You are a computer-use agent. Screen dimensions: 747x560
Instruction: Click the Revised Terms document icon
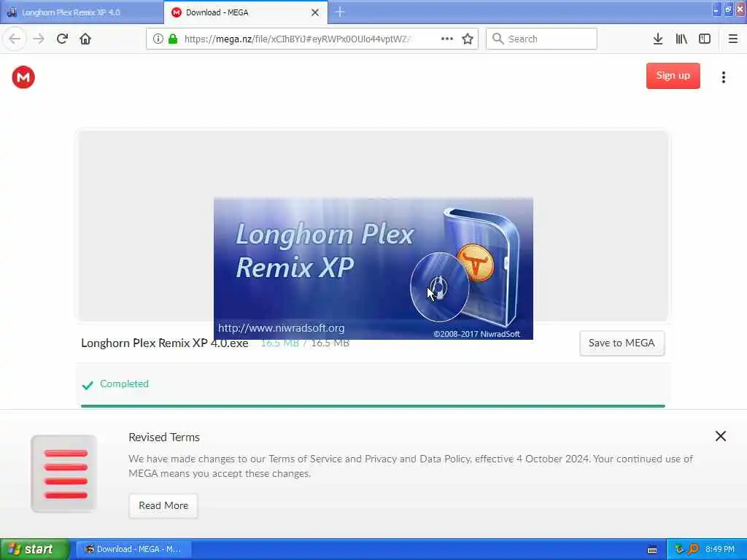64,474
